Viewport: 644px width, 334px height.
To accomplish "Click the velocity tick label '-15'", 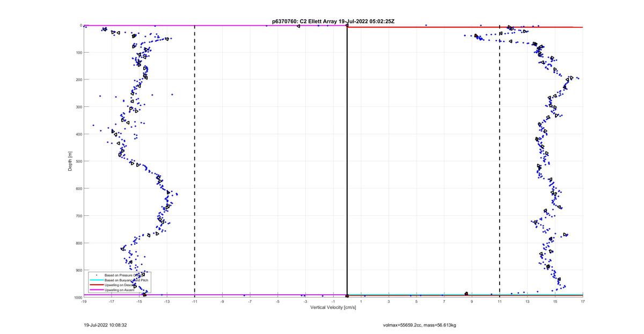I will (139, 302).
